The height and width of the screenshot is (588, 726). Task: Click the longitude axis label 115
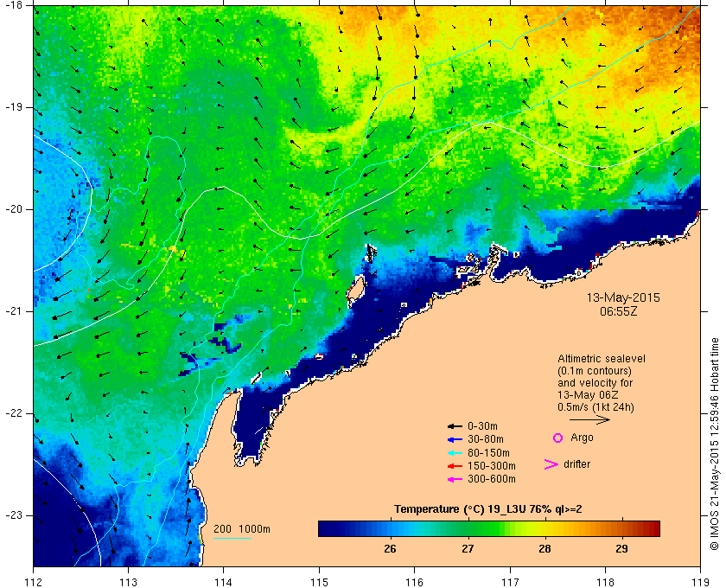click(x=319, y=581)
